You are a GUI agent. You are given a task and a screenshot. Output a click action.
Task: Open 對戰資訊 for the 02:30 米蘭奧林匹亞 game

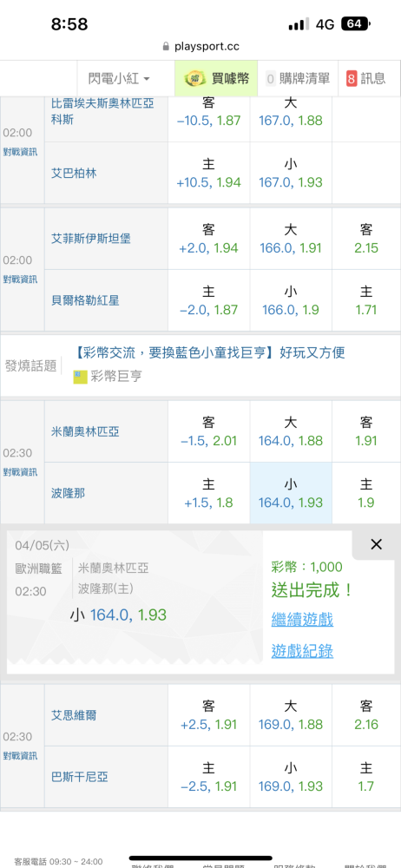pos(21,472)
